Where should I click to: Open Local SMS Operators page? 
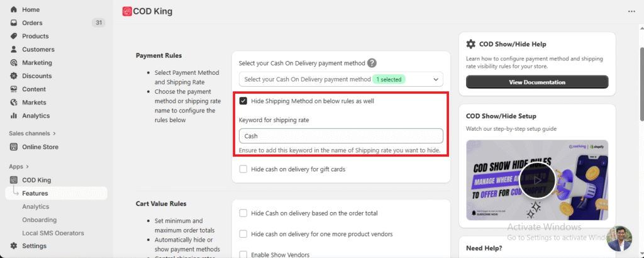[x=52, y=233]
